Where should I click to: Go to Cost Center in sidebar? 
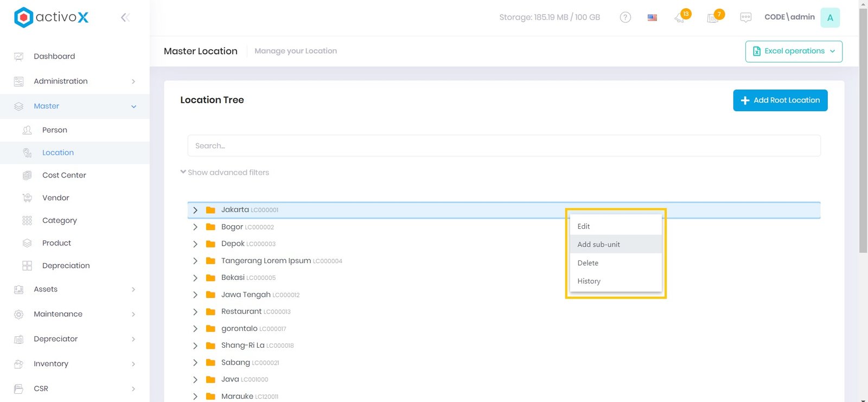click(64, 175)
